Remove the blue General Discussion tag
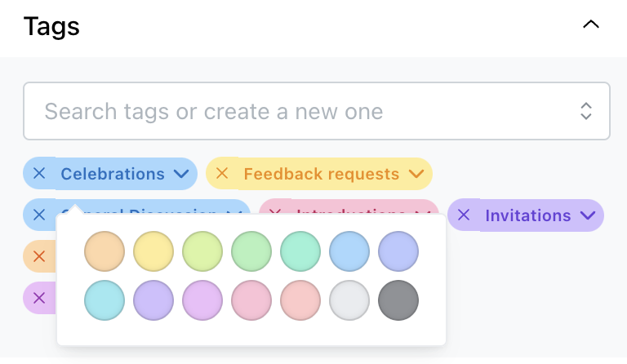This screenshot has width=627, height=364. click(39, 215)
